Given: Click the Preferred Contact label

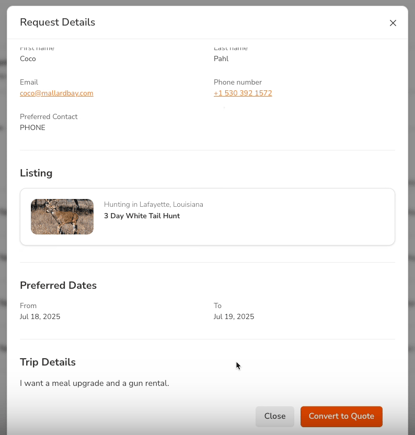Looking at the screenshot, I should pos(49,117).
